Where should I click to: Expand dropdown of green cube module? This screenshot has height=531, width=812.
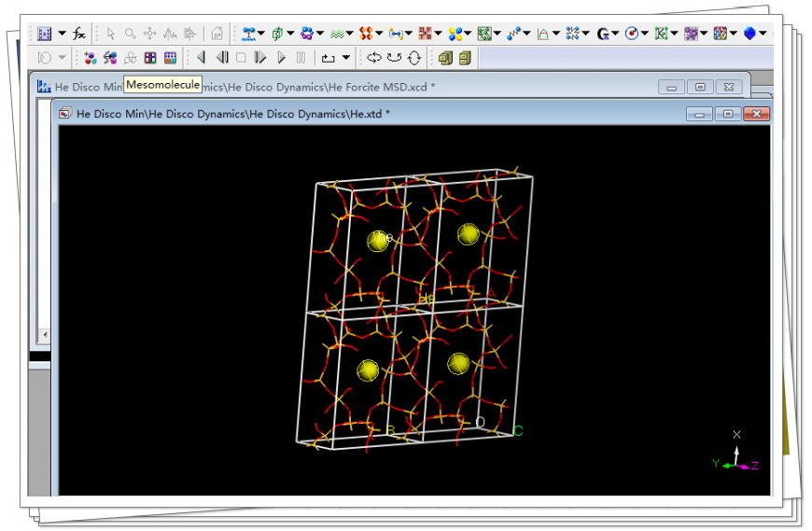[290, 33]
